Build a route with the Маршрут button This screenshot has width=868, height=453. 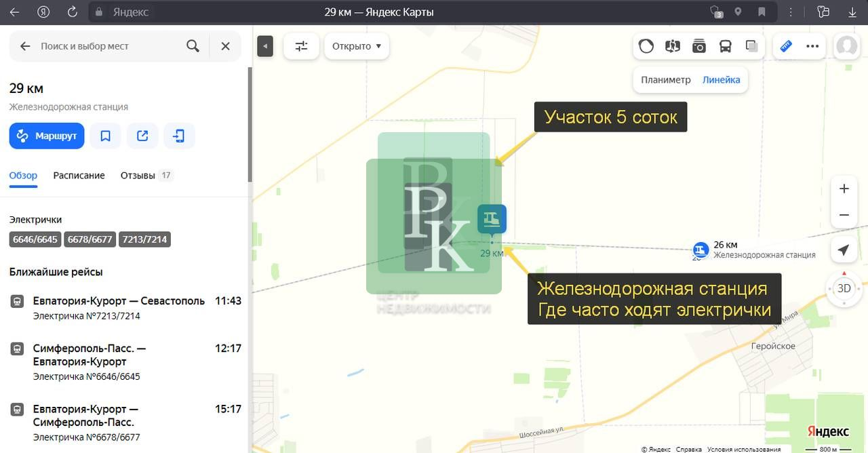(47, 136)
